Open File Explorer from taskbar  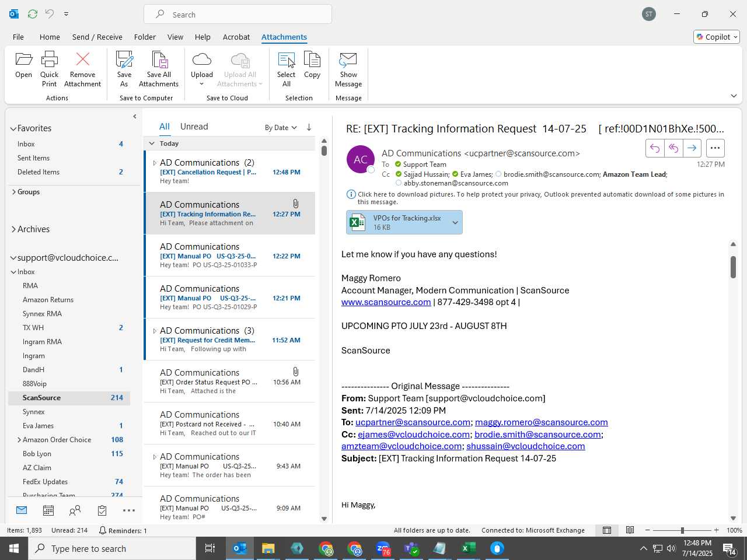[268, 548]
